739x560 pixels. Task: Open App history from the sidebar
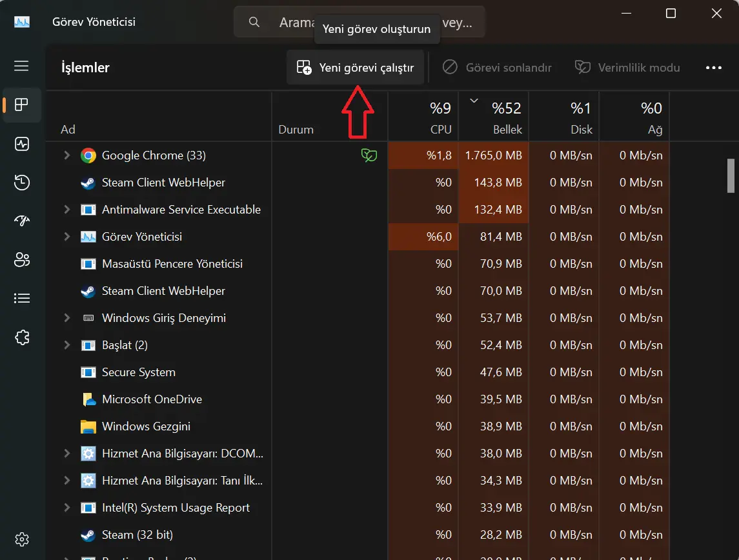22,183
